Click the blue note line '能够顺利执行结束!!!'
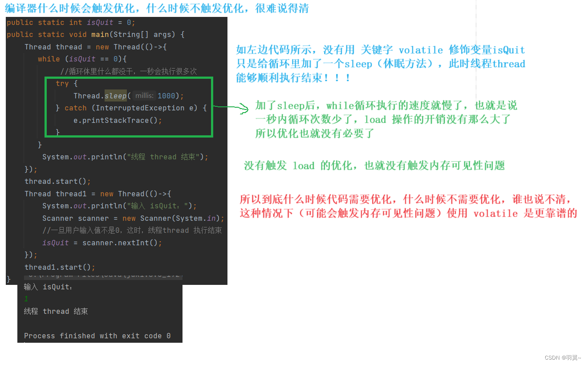This screenshot has width=588, height=365. (x=293, y=78)
